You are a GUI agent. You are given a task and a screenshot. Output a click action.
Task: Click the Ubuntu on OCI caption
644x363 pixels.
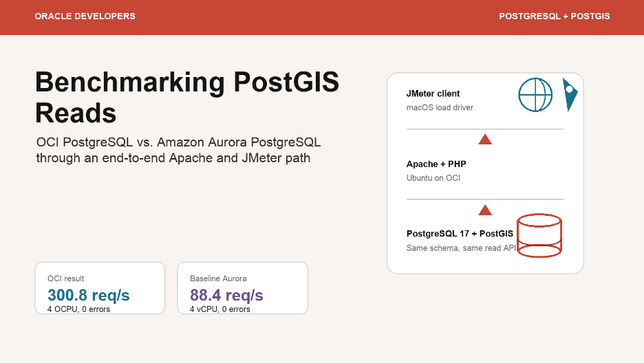pyautogui.click(x=433, y=178)
